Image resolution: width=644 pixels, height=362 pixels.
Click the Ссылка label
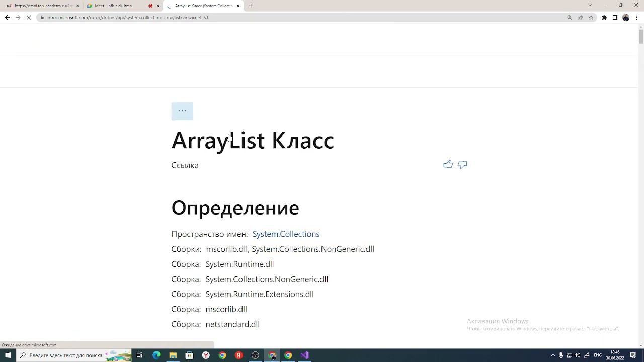(x=185, y=165)
